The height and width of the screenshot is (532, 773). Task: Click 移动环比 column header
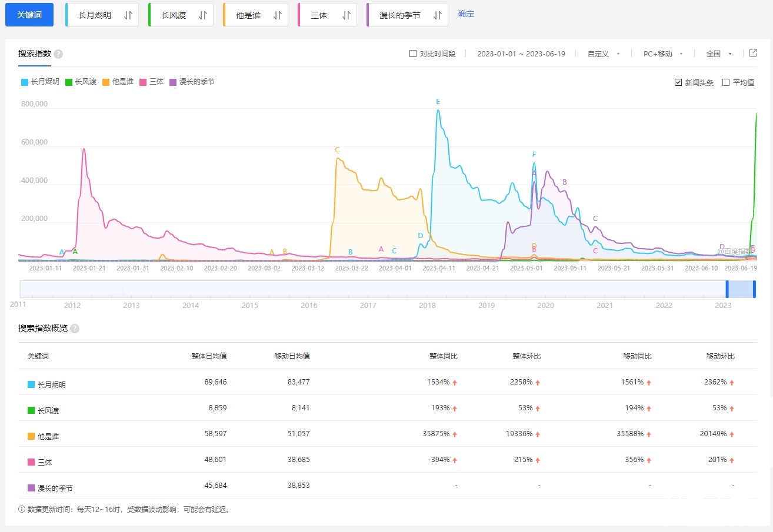pyautogui.click(x=721, y=356)
